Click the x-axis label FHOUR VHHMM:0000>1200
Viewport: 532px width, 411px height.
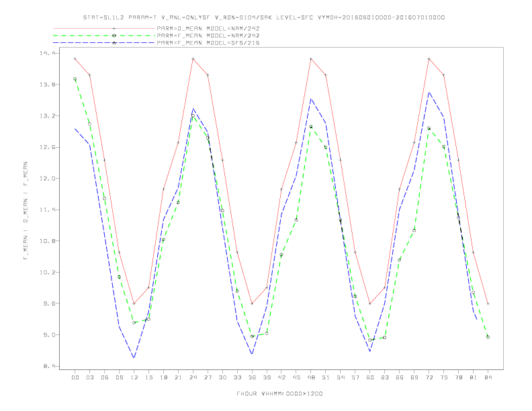(279, 394)
